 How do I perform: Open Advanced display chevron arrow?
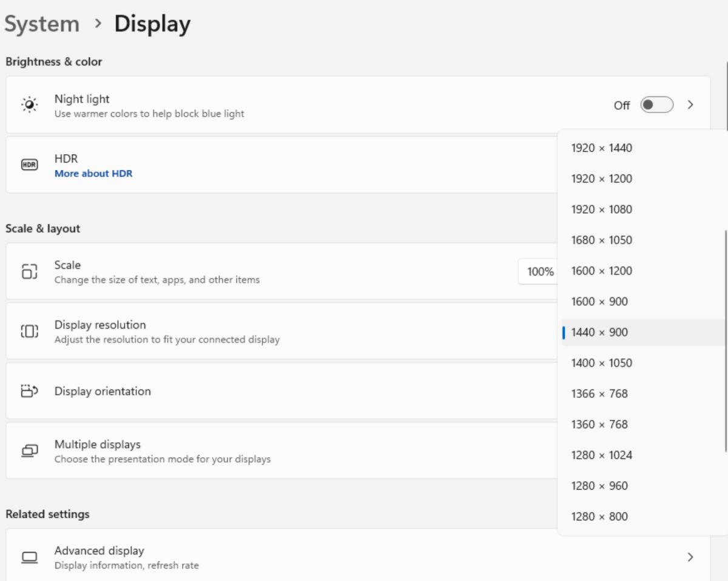tap(690, 557)
